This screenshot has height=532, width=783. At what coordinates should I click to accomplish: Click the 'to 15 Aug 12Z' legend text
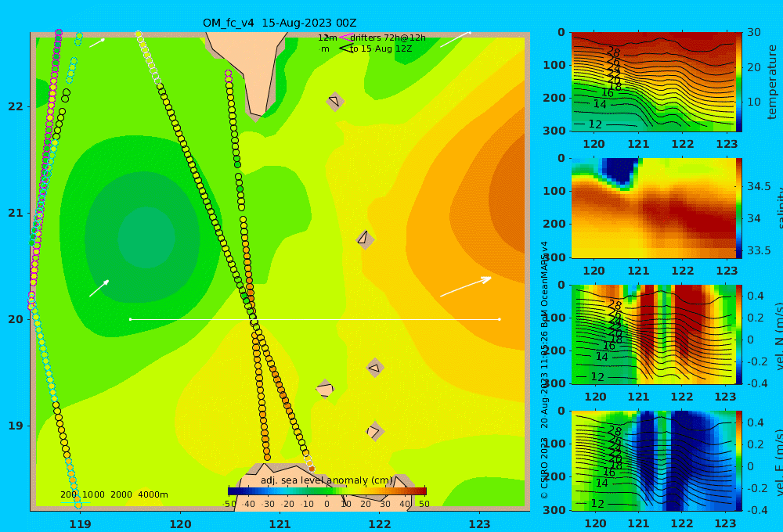[x=381, y=49]
